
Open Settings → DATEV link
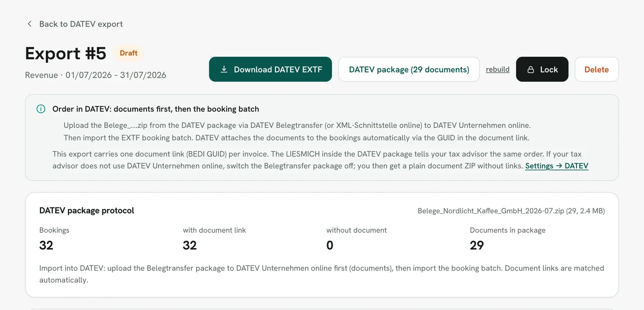[x=557, y=166]
